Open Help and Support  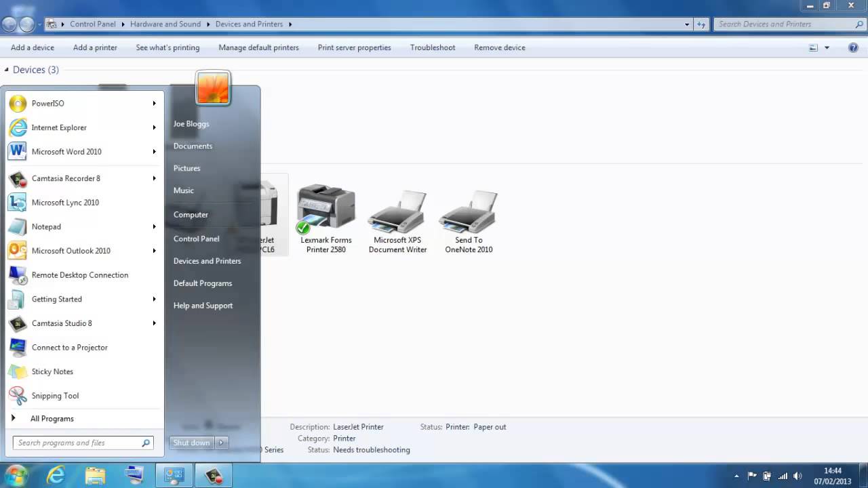[x=203, y=306]
